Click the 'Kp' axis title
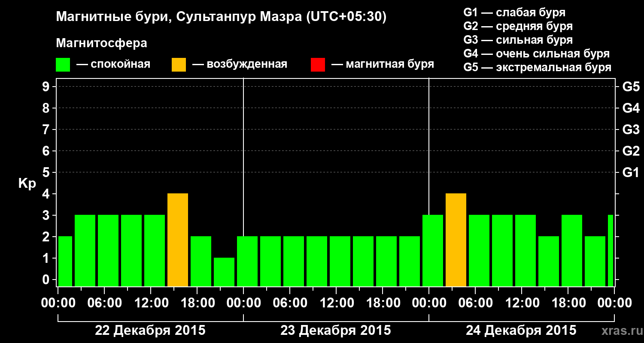644x343 pixels. pyautogui.click(x=27, y=184)
